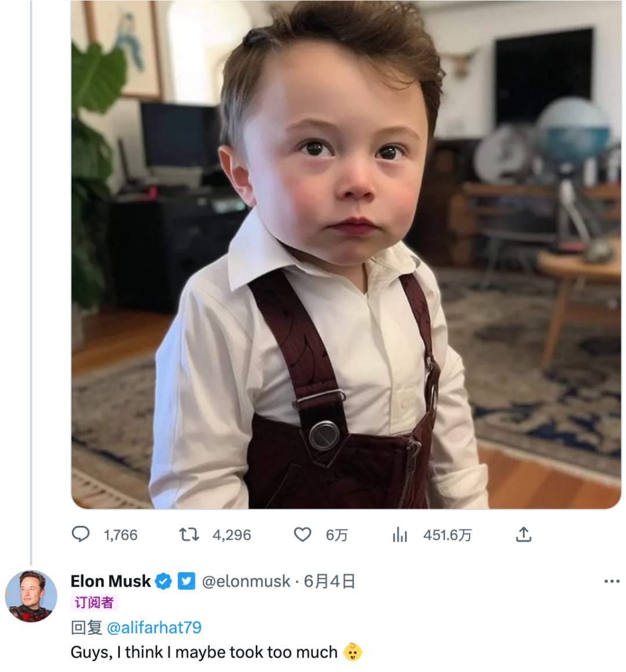Click the Twitter bird affiliation badge
This screenshot has width=626, height=672.
(x=186, y=581)
